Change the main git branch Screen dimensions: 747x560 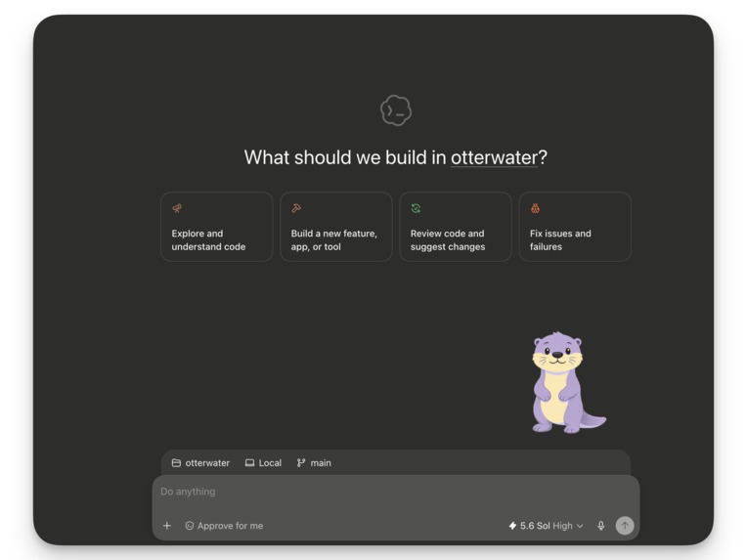coord(314,463)
